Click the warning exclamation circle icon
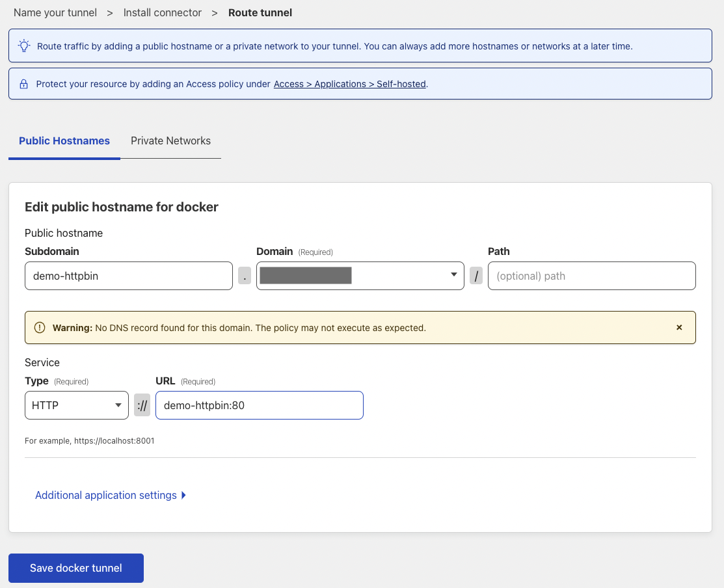 [x=40, y=328]
